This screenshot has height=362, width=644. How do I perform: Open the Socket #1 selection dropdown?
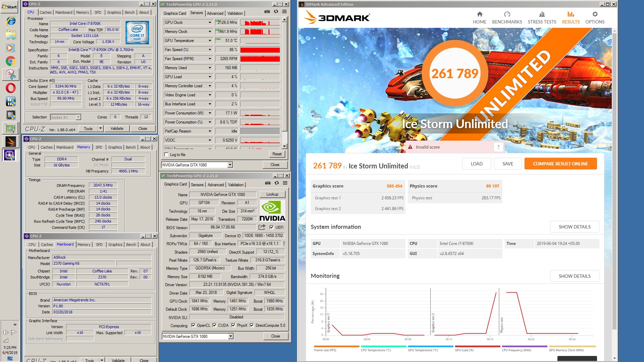(78, 117)
